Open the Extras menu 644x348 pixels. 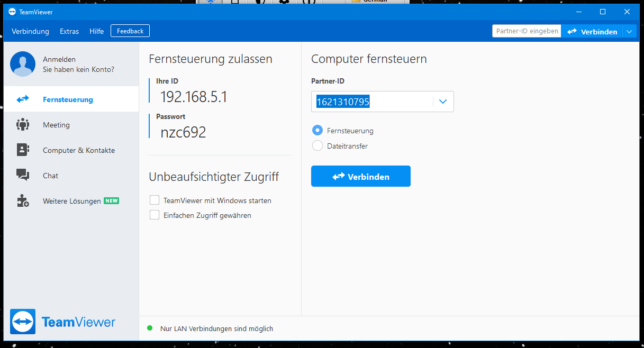pos(69,31)
